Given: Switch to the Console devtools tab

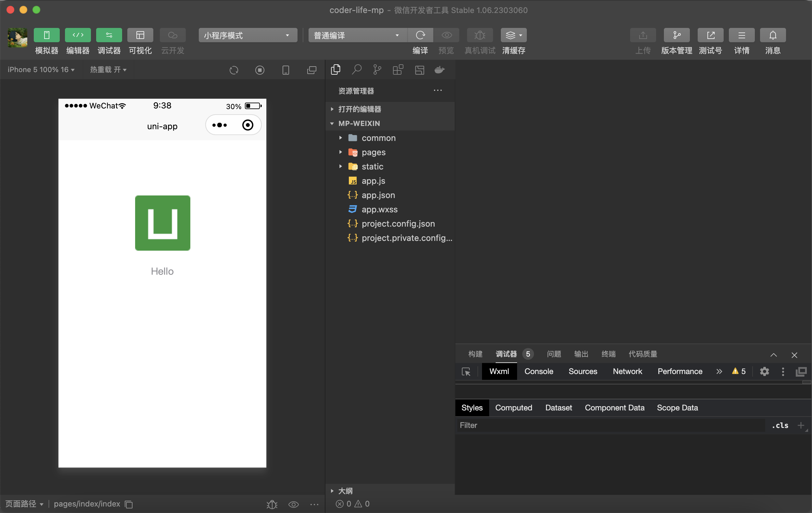Looking at the screenshot, I should coord(539,371).
